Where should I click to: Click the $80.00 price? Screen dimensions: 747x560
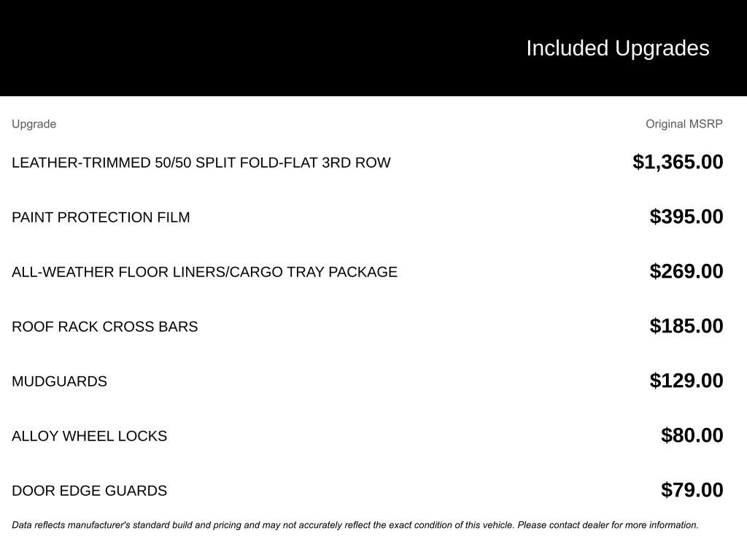[x=692, y=436]
